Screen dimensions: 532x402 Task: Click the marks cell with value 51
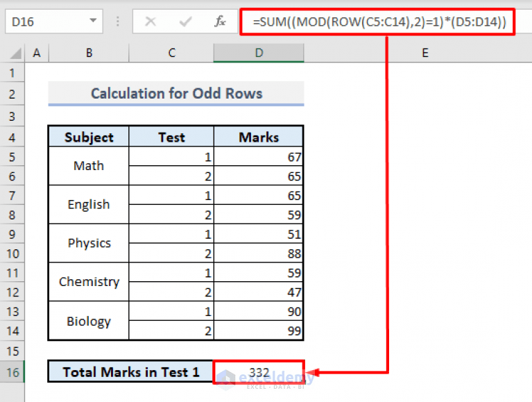pyautogui.click(x=259, y=234)
